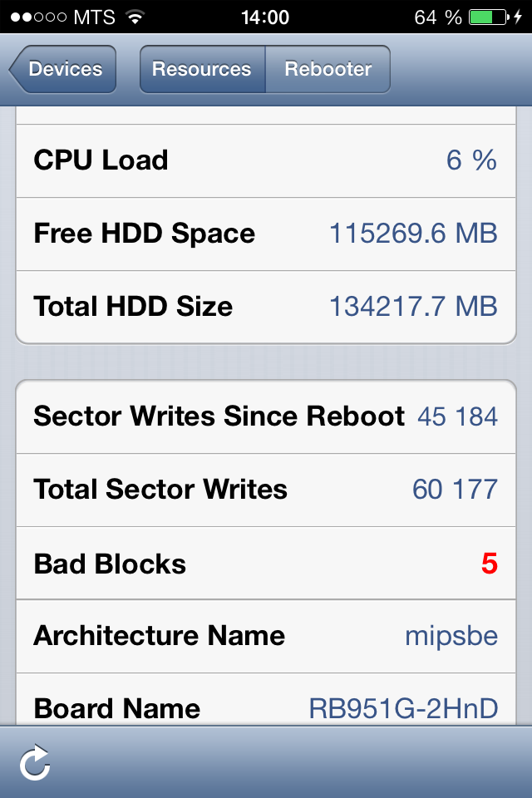Tap the Board Name RB951G-2HnD value
The width and height of the screenshot is (532, 798).
point(403,709)
